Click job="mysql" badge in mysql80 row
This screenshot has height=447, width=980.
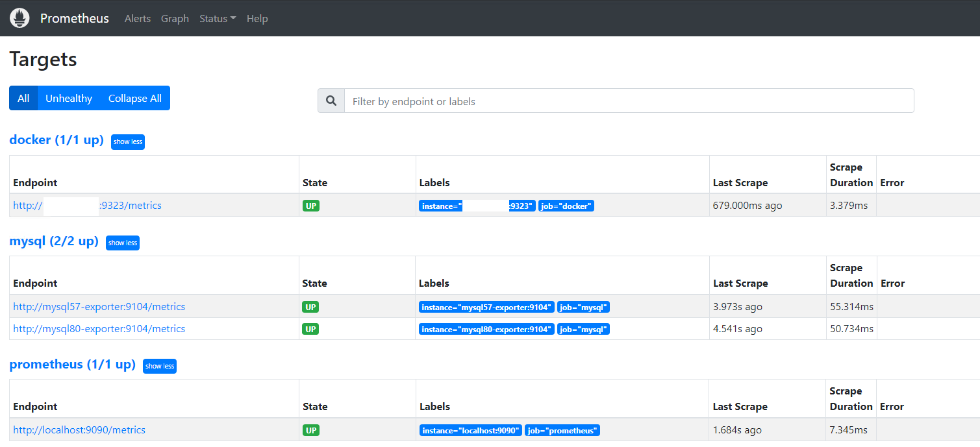click(583, 329)
